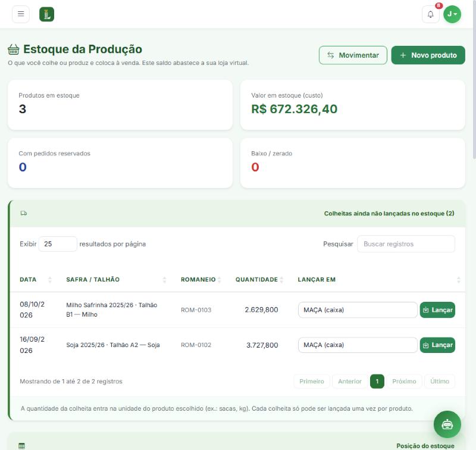This screenshot has height=450, width=476.
Task: Click the Posição do estoque heading
Action: point(425,446)
